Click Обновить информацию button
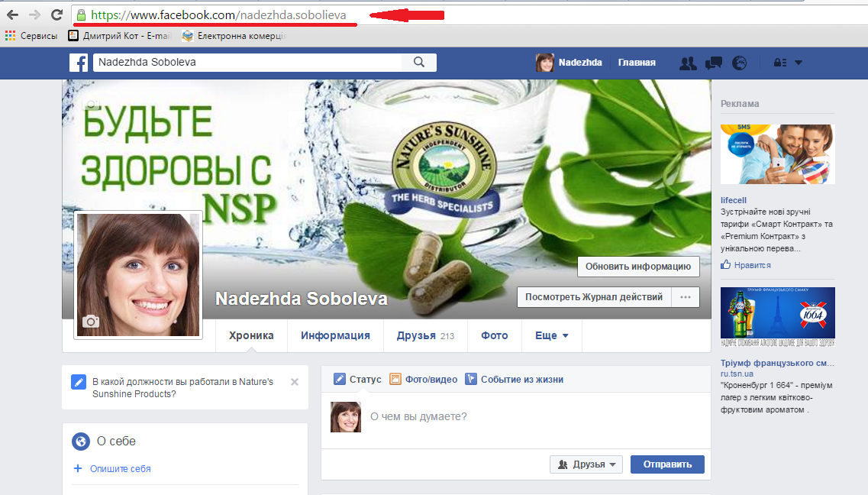 [638, 267]
